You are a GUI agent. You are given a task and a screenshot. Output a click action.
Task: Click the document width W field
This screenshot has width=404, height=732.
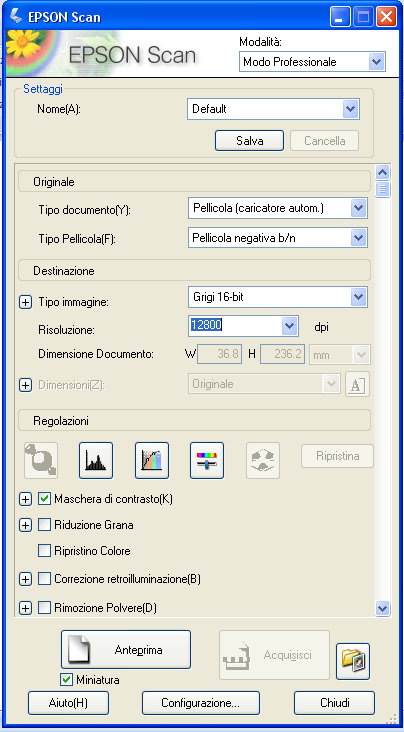click(220, 355)
